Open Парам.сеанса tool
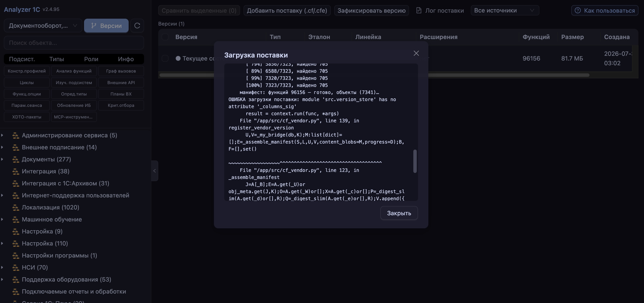The width and height of the screenshot is (644, 303). 27,105
